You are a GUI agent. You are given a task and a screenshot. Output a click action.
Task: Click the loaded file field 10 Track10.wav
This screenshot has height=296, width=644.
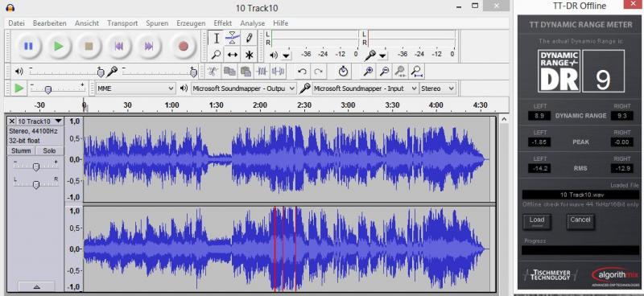(580, 195)
